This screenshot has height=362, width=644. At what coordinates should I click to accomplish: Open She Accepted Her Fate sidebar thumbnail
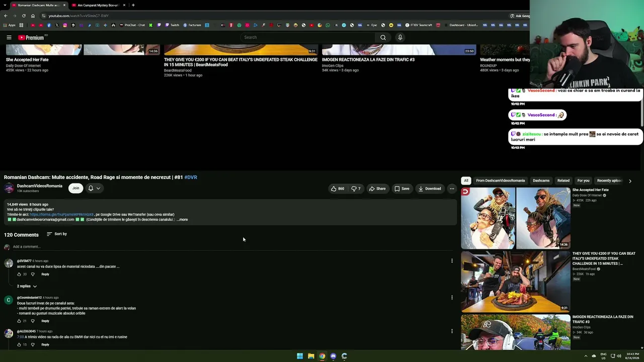coord(516,218)
